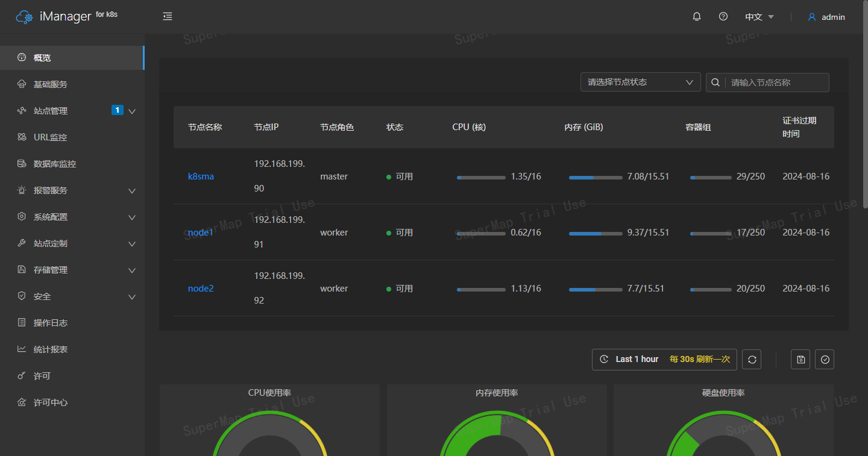Click the 数据库监控 database icon

tap(22, 164)
